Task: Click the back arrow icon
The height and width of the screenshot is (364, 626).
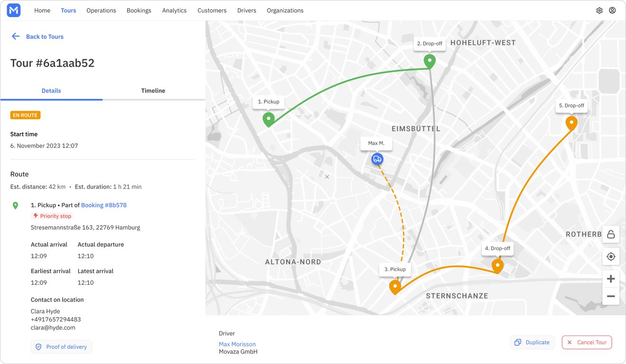Action: click(16, 36)
